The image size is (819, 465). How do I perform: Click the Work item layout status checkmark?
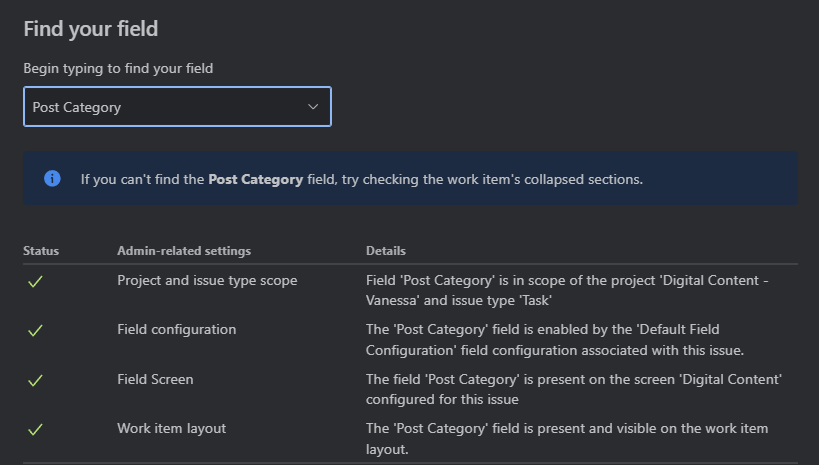[x=35, y=429]
